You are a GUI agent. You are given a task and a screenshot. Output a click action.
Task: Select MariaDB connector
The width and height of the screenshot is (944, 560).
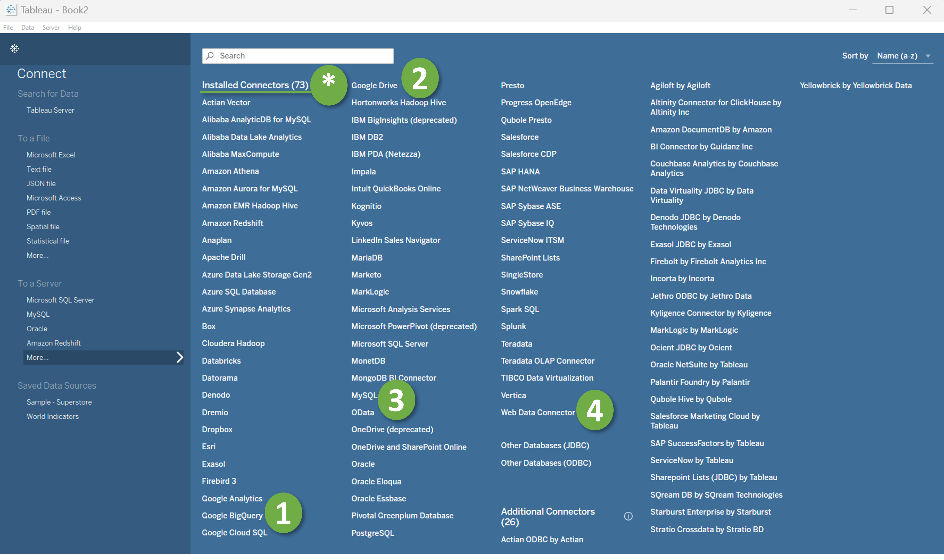[x=367, y=258]
